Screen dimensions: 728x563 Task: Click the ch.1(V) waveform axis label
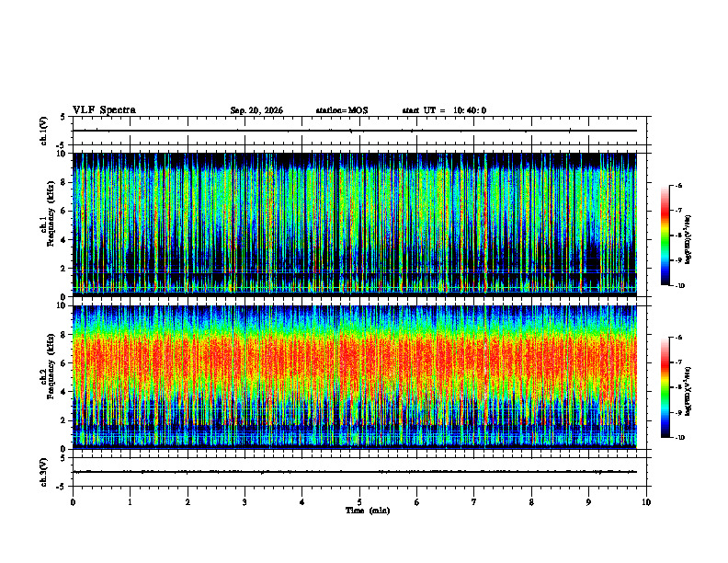point(44,131)
